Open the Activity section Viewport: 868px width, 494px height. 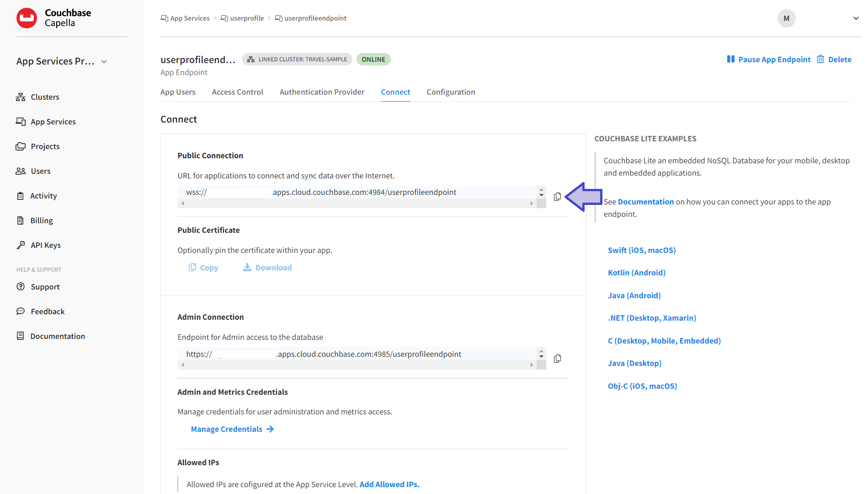tap(43, 196)
